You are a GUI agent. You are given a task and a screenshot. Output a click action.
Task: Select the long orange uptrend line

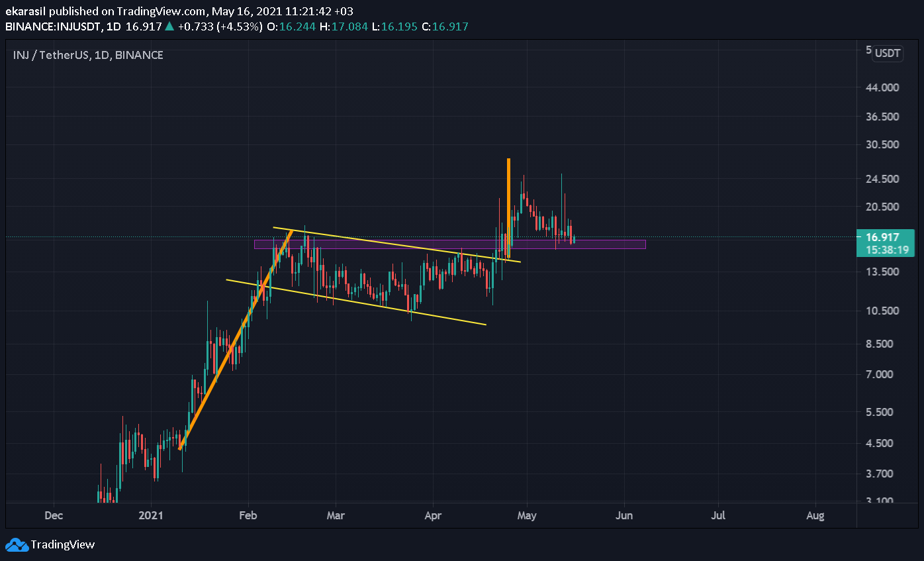[236, 340]
